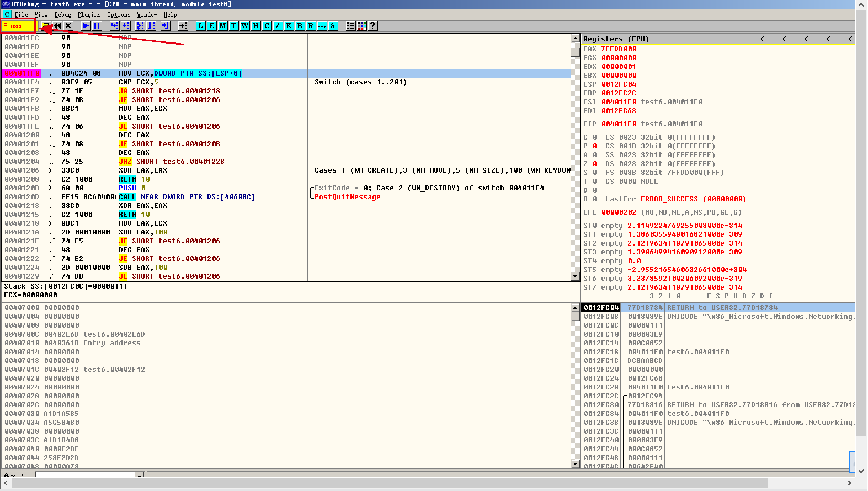Click the Step over icon
This screenshot has width=868, height=491.
pos(126,26)
